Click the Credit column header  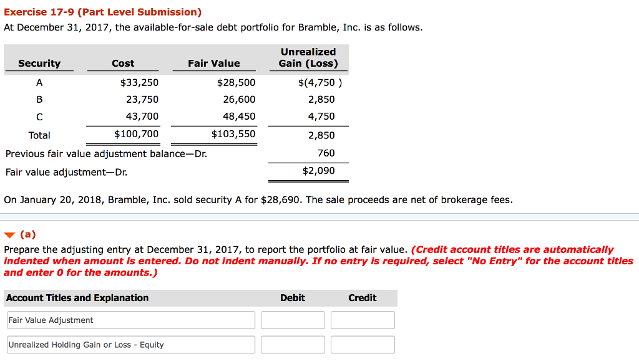pos(363,298)
